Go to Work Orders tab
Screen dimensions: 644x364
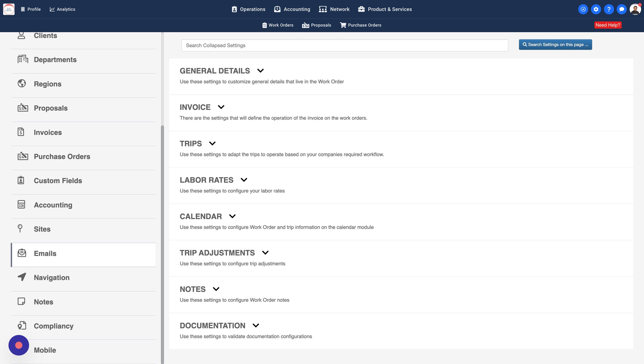(278, 25)
